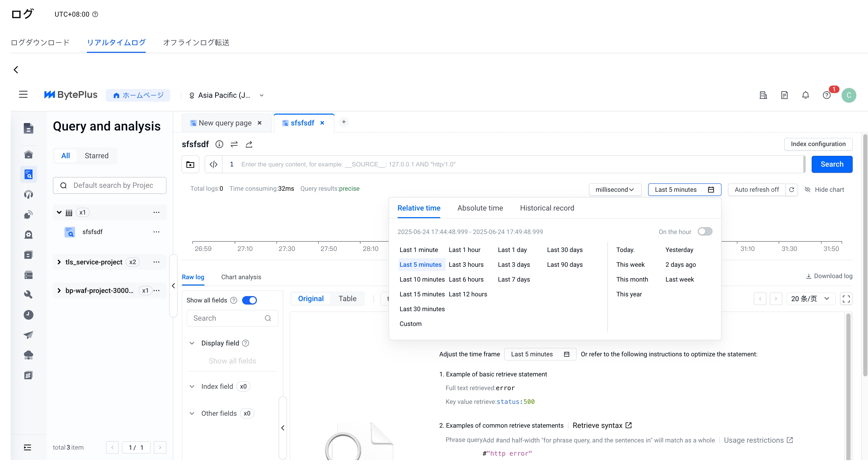Open the hamburger menu beside BytePlus logo

(23, 95)
